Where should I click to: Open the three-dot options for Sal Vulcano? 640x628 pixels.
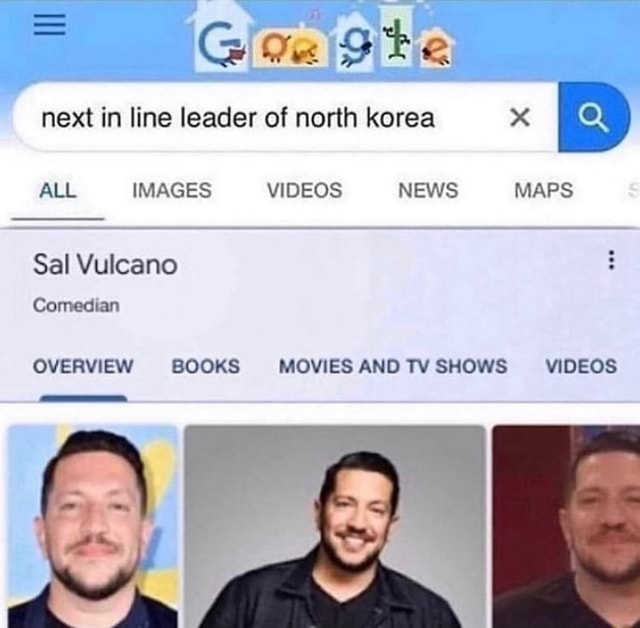click(x=611, y=260)
